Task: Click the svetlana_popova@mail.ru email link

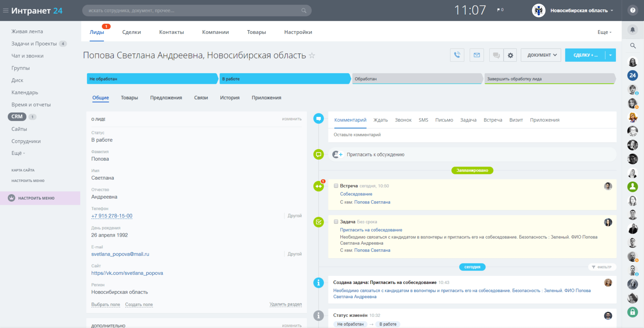Action: (x=120, y=254)
